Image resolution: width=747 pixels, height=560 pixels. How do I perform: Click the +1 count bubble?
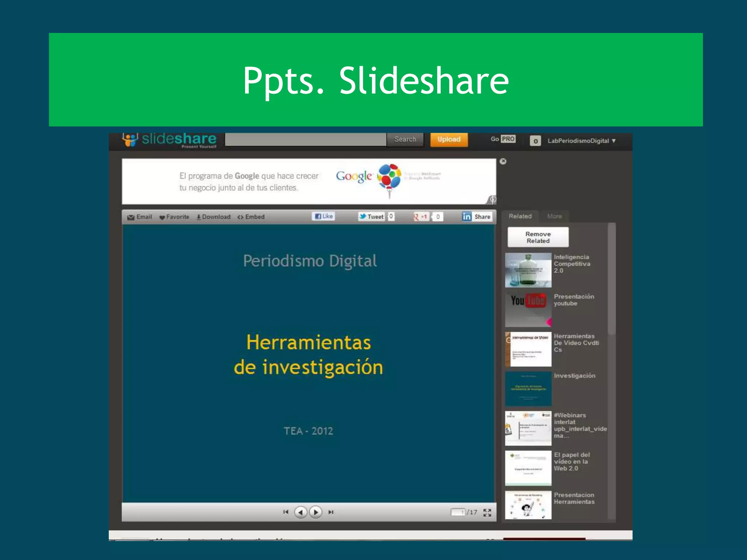pyautogui.click(x=438, y=217)
